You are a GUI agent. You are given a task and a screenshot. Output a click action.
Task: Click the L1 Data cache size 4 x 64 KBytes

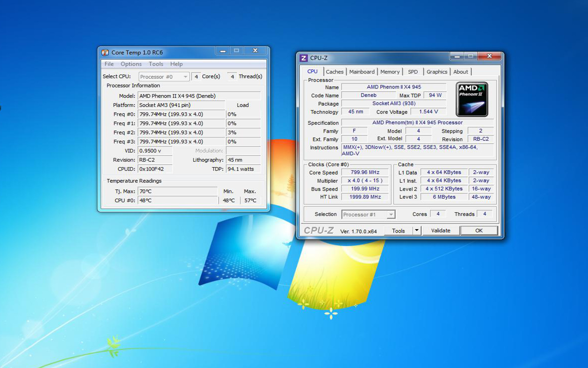pyautogui.click(x=444, y=172)
